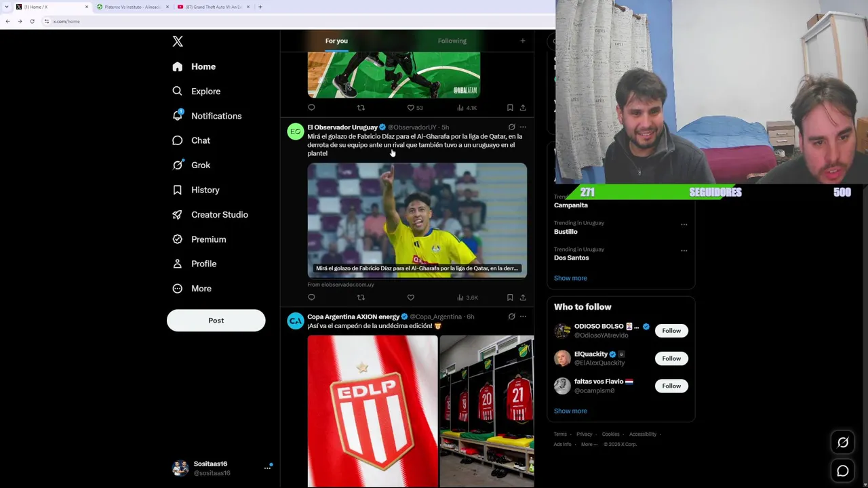This screenshot has width=868, height=488.
Task: Open the floating Grok button
Action: pyautogui.click(x=843, y=443)
